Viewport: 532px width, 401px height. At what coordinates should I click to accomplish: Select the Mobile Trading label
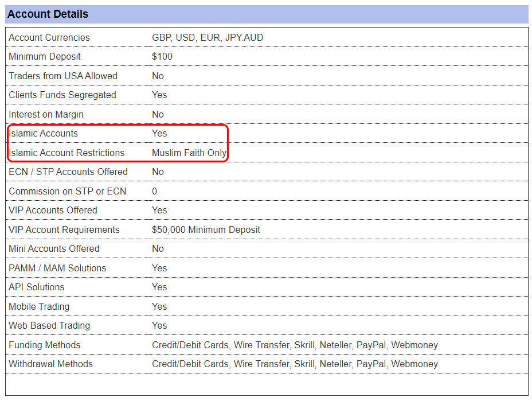39,306
